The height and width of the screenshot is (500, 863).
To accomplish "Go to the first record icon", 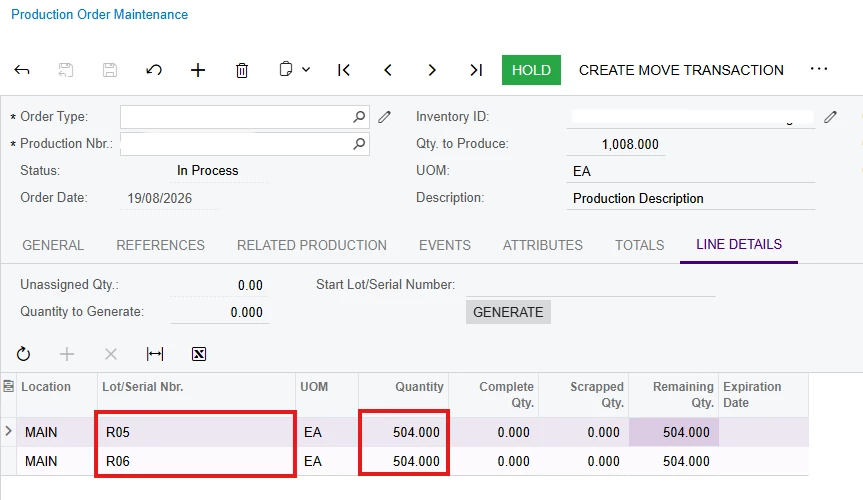I will pos(344,70).
